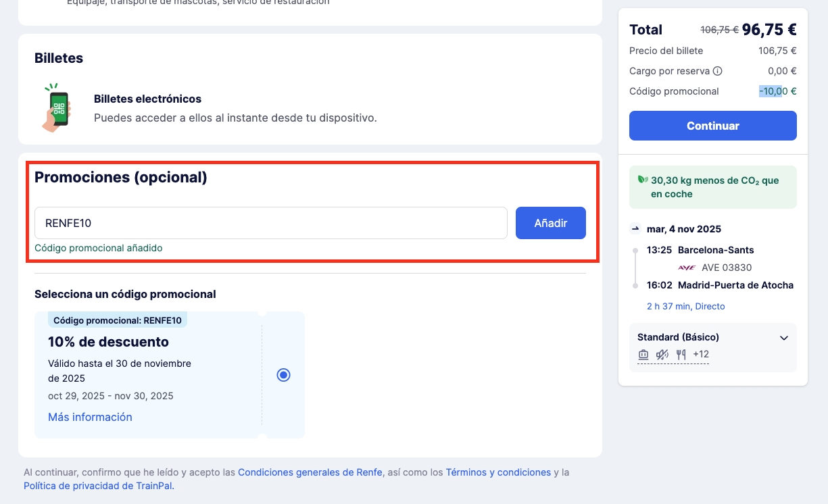Click the Añadir promo code button
828x504 pixels.
(550, 223)
